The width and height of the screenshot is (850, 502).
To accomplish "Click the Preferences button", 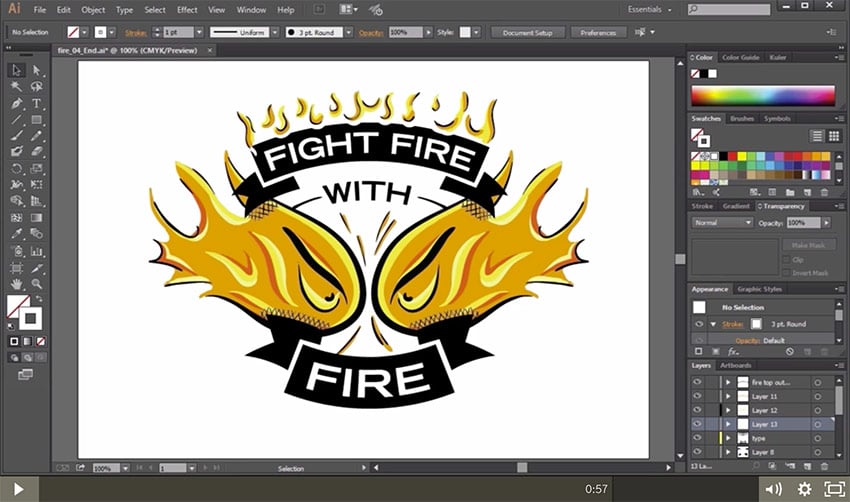I will coord(598,32).
